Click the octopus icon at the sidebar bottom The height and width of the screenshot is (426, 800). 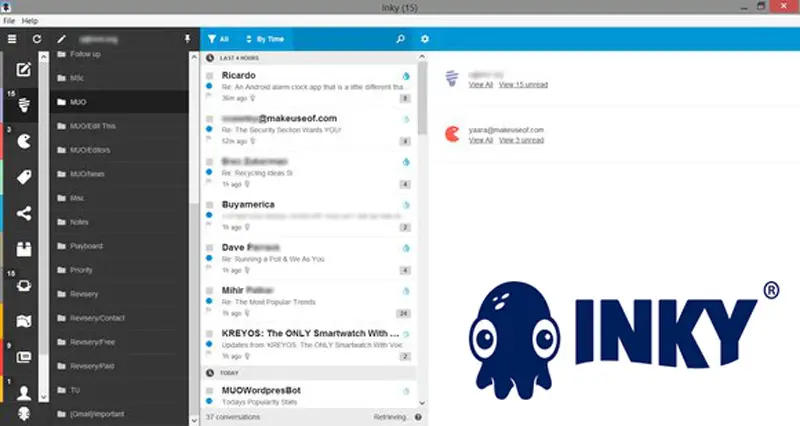coord(23,414)
